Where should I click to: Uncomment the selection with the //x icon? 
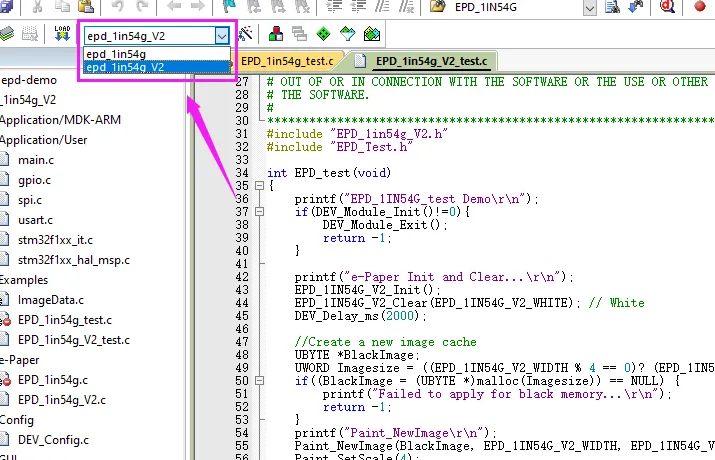(x=406, y=6)
